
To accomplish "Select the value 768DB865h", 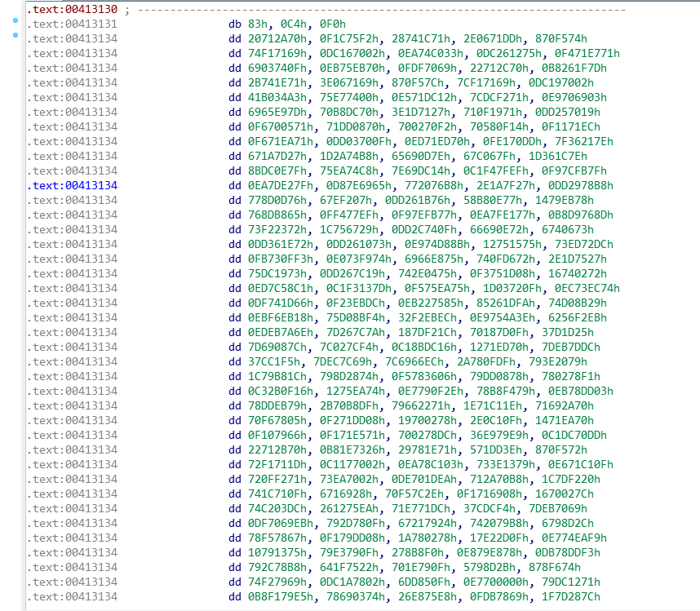I will pyautogui.click(x=277, y=215).
